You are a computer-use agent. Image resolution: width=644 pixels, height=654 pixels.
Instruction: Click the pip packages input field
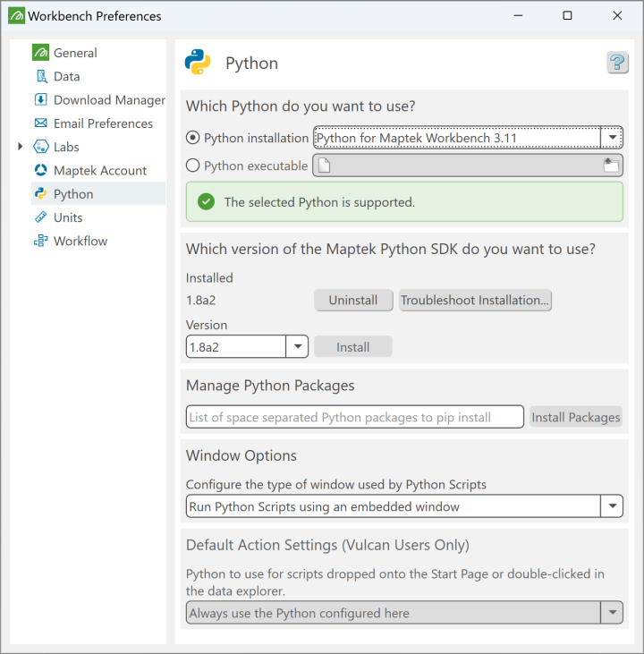coord(355,417)
